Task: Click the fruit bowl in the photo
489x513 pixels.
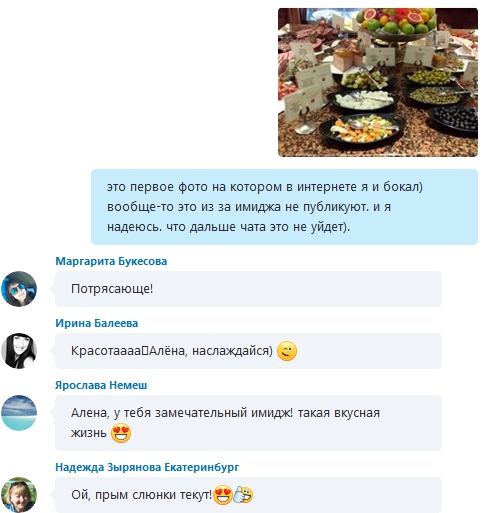Action: point(396,22)
